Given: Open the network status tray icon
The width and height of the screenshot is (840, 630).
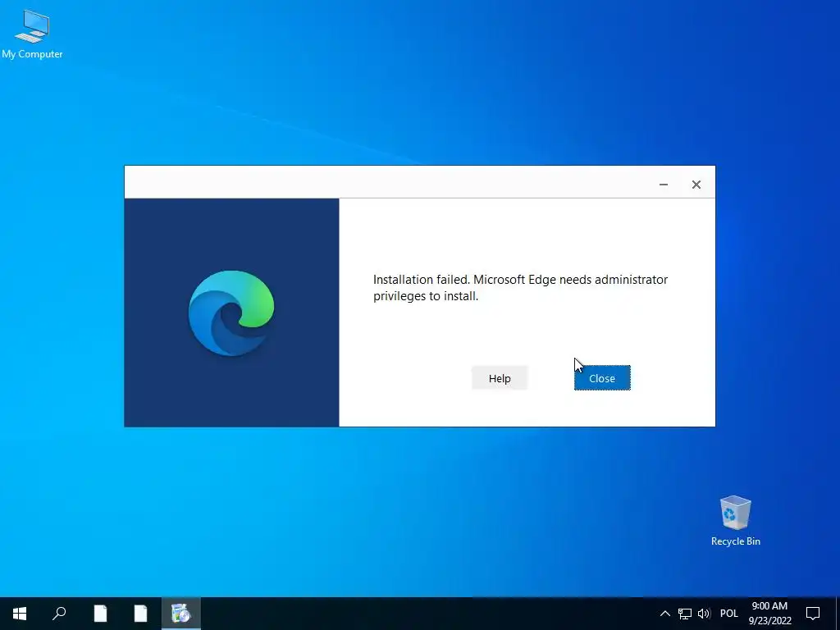Looking at the screenshot, I should tap(685, 614).
